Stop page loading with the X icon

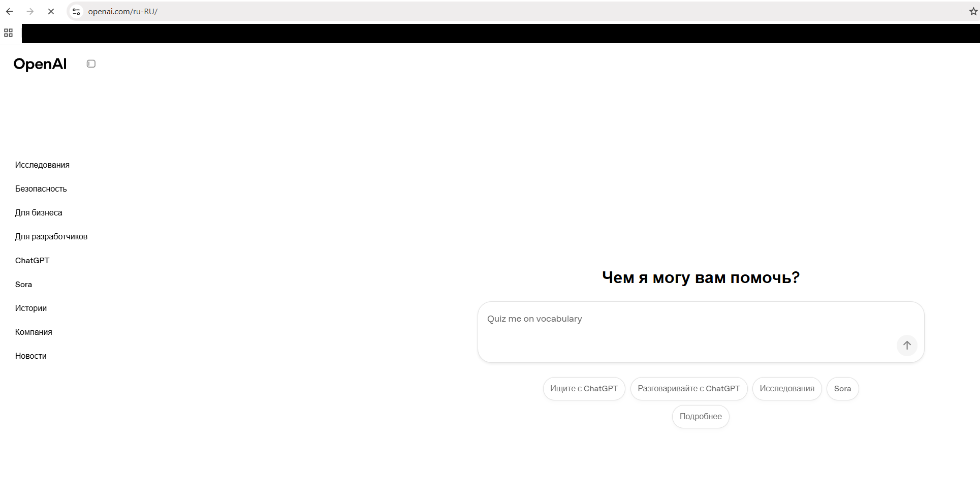point(51,11)
